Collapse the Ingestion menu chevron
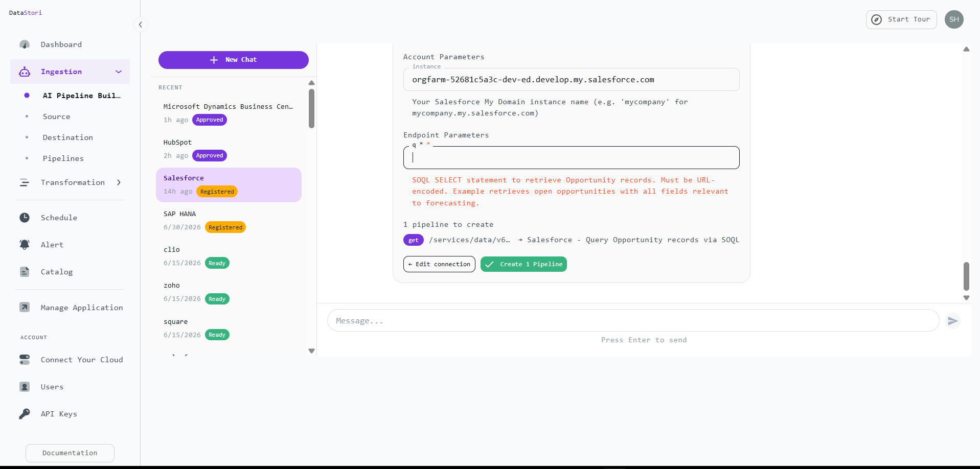Image resolution: width=980 pixels, height=469 pixels. pos(119,72)
